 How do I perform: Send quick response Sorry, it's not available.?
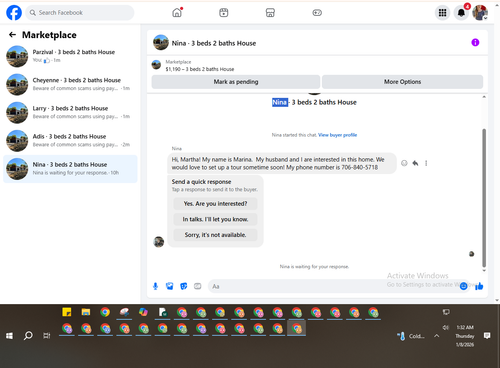215,235
